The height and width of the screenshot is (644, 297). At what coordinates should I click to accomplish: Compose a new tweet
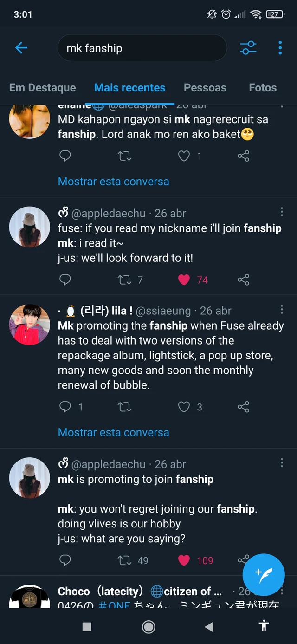(x=264, y=575)
